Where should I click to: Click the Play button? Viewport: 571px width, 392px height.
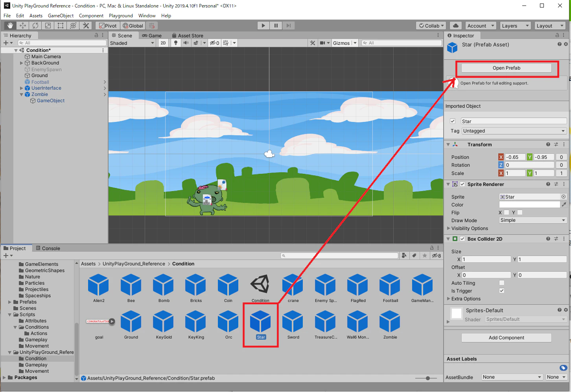coord(263,26)
